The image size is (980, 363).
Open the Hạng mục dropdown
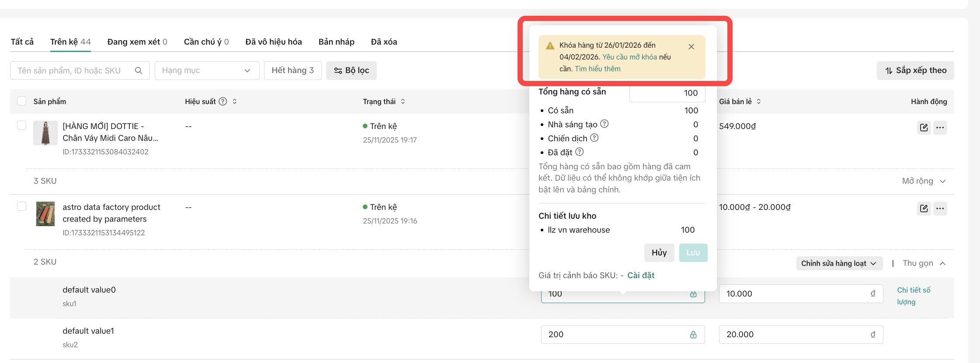[x=207, y=70]
